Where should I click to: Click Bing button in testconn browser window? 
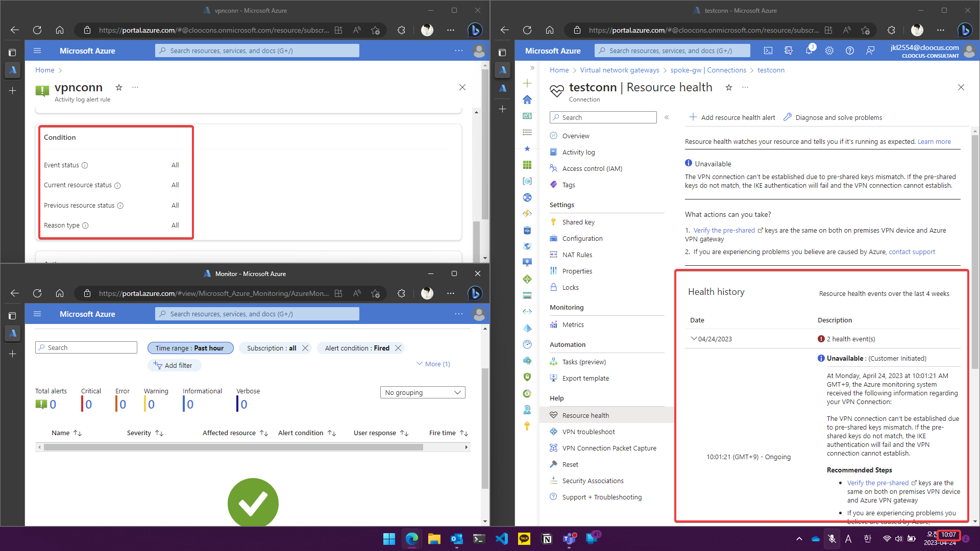click(x=965, y=30)
